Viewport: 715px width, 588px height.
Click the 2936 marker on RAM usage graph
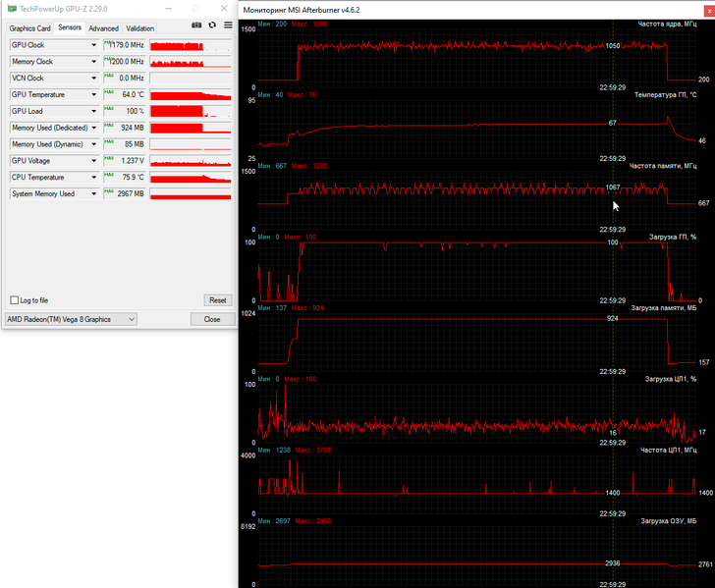click(613, 563)
